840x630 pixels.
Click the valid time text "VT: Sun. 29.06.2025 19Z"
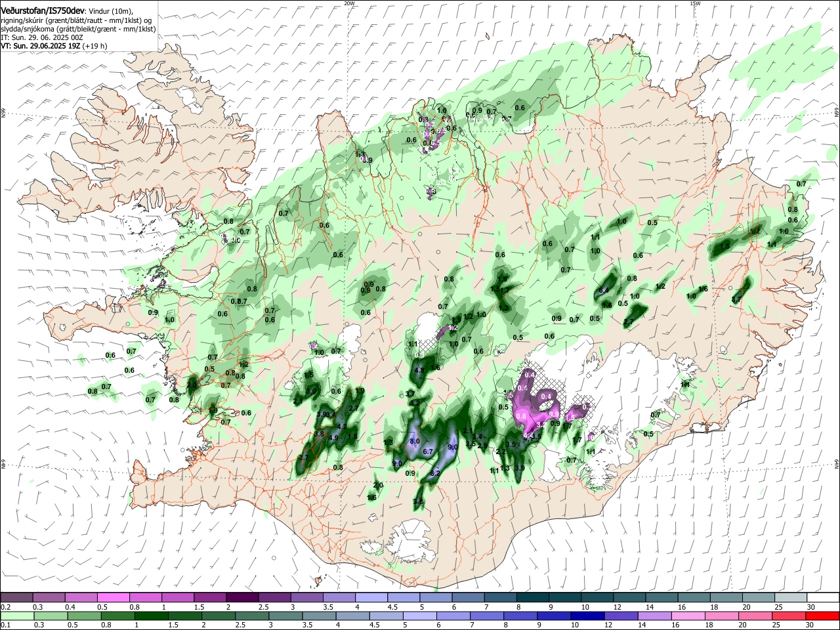click(41, 46)
